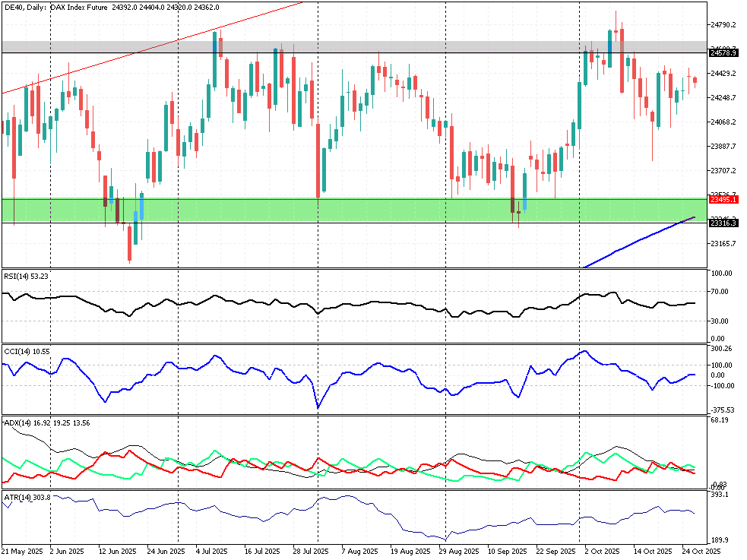Click the red 23495.1 price tag
Viewport: 747px width, 560px height.
click(721, 199)
